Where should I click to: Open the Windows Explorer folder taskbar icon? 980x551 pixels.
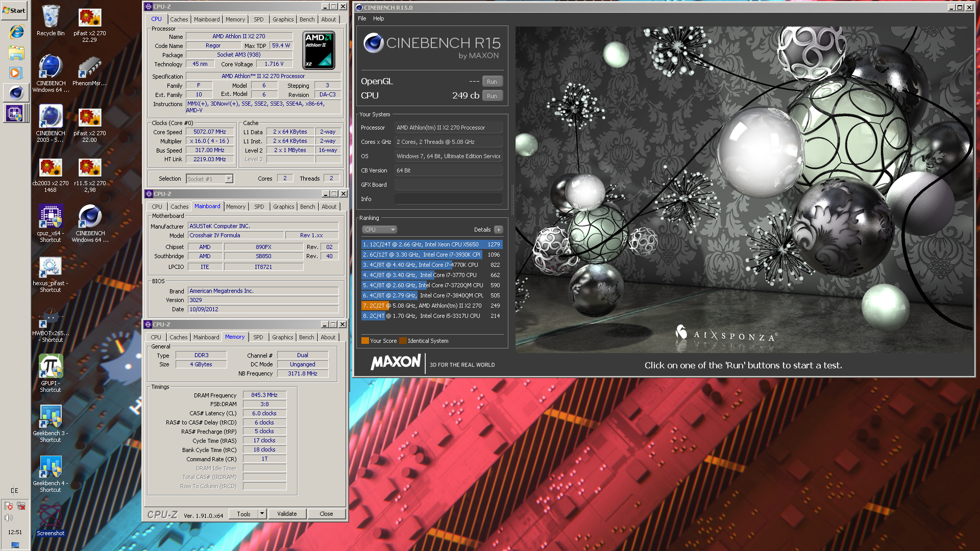[16, 53]
